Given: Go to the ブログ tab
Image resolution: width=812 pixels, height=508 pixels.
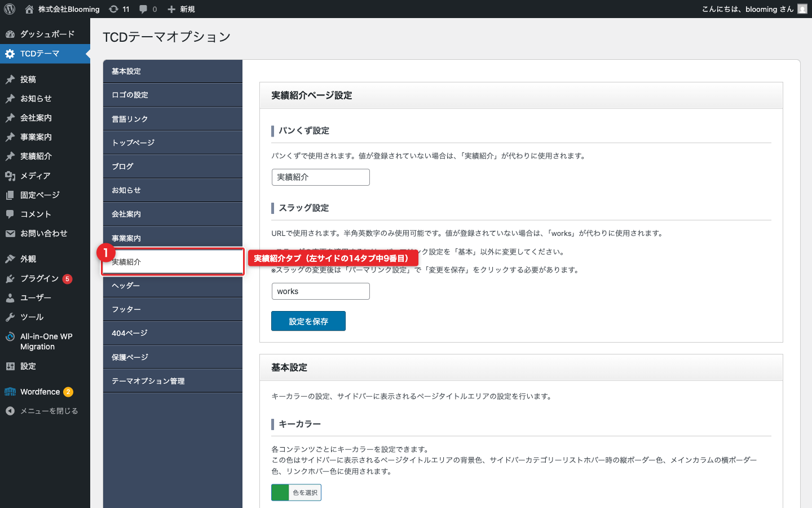Looking at the screenshot, I should pos(173,167).
